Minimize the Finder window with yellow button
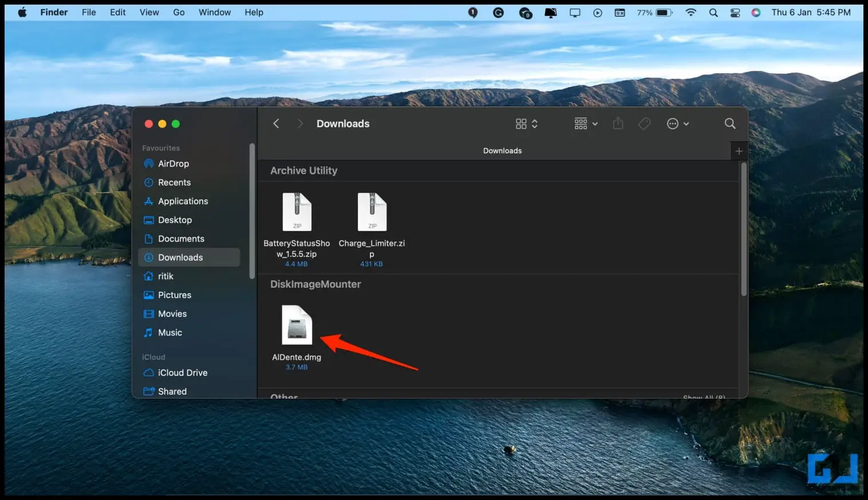Viewport: 868px width, 500px height. pyautogui.click(x=162, y=124)
